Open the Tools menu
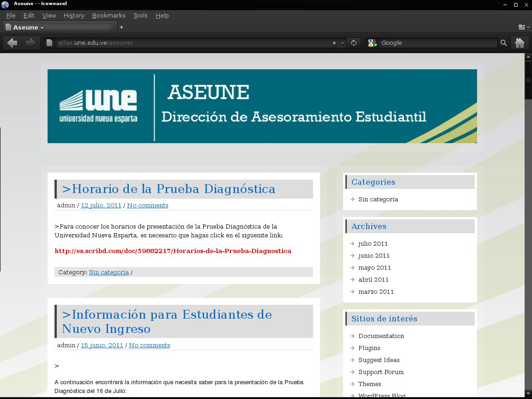This screenshot has height=399, width=532. point(140,15)
